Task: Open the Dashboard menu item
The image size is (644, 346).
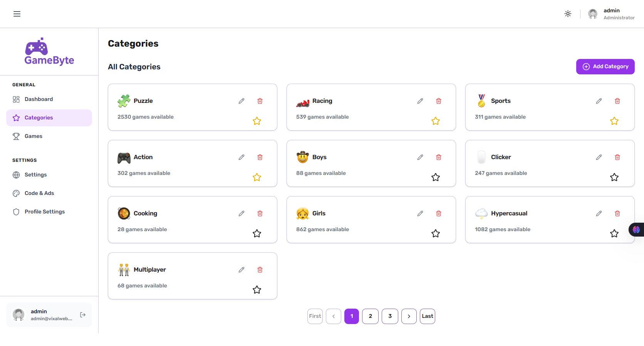Action: coord(39,99)
